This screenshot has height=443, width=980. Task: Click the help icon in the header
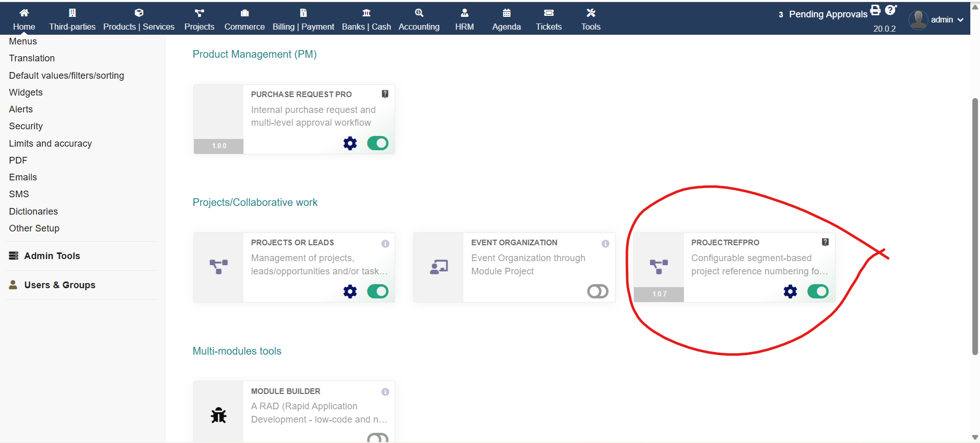(891, 10)
